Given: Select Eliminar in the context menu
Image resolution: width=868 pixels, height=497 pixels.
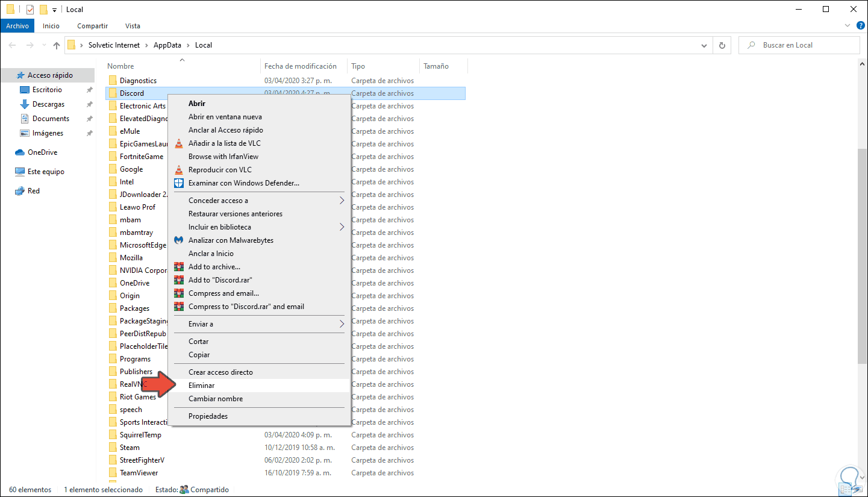Looking at the screenshot, I should 260,386.
